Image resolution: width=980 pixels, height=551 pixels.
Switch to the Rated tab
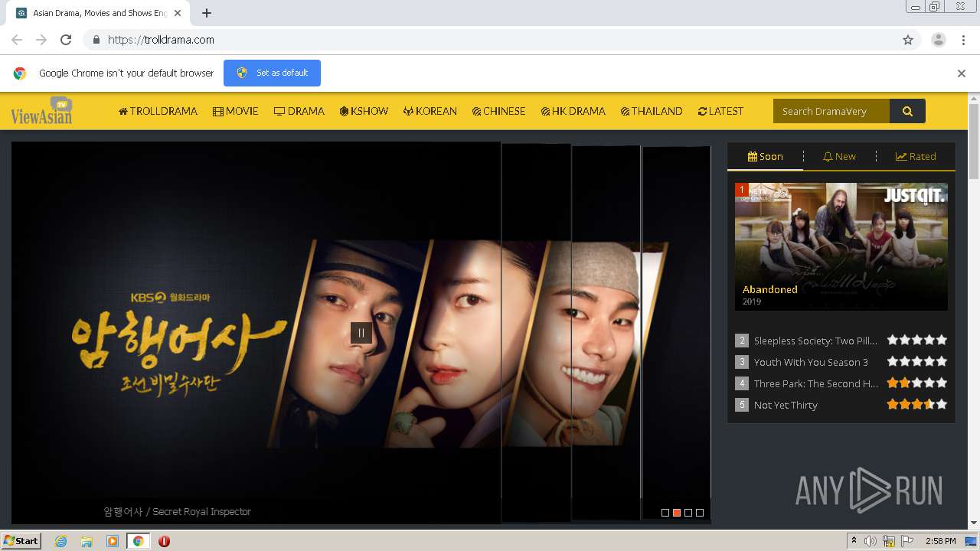pyautogui.click(x=916, y=156)
